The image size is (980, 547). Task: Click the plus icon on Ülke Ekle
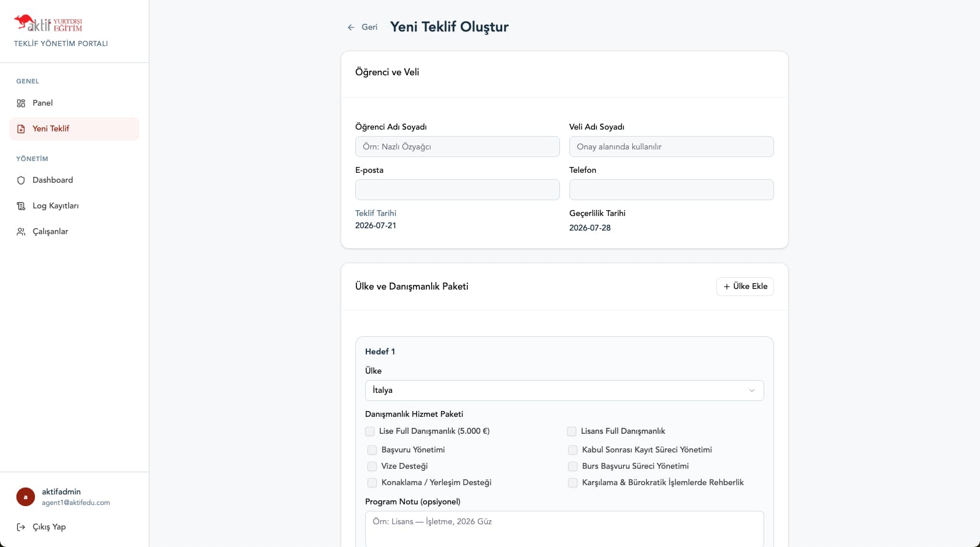(727, 287)
